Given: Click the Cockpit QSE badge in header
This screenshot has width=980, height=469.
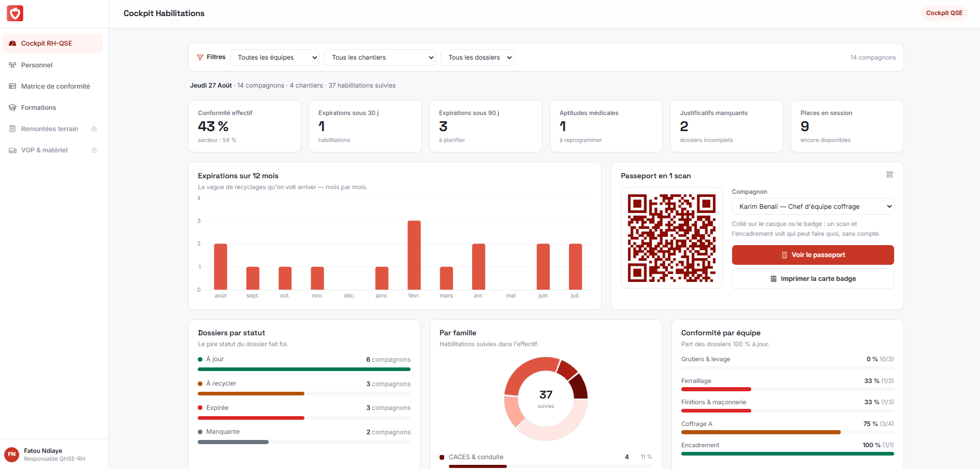Looking at the screenshot, I should tap(944, 13).
